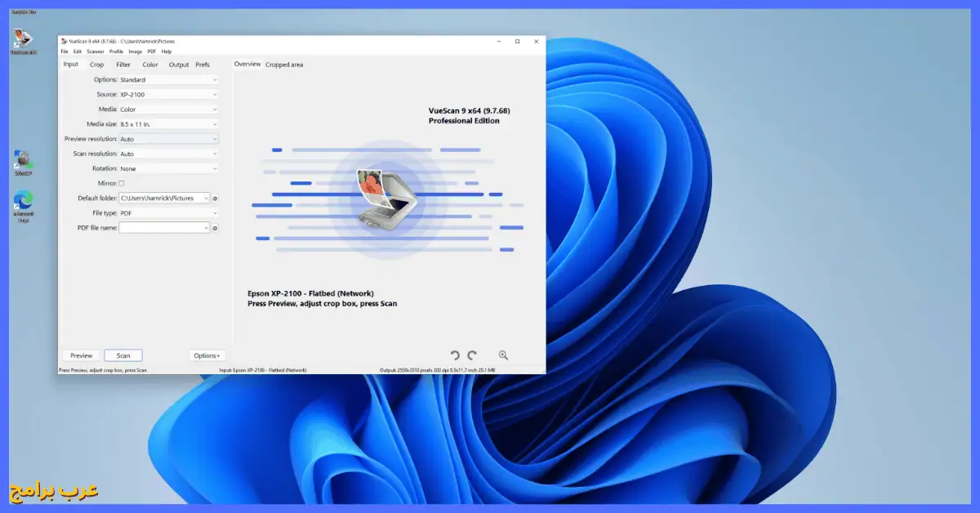Select the Cropped area tab

tap(284, 65)
